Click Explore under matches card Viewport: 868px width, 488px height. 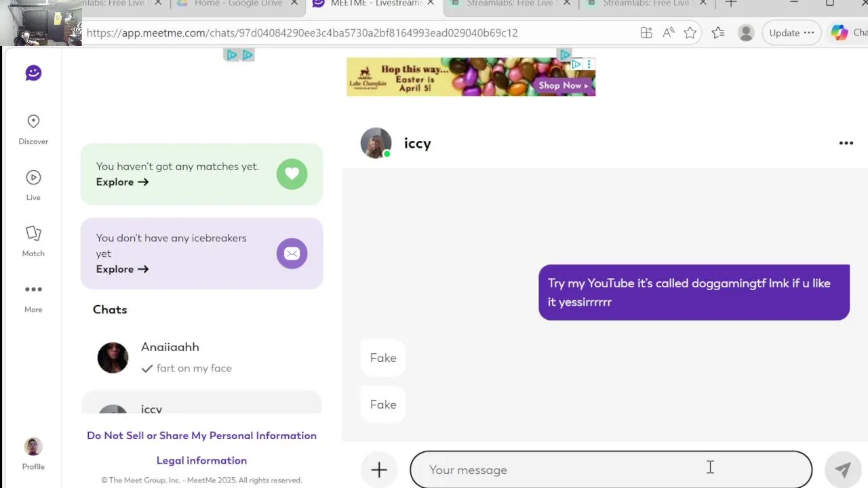point(122,182)
